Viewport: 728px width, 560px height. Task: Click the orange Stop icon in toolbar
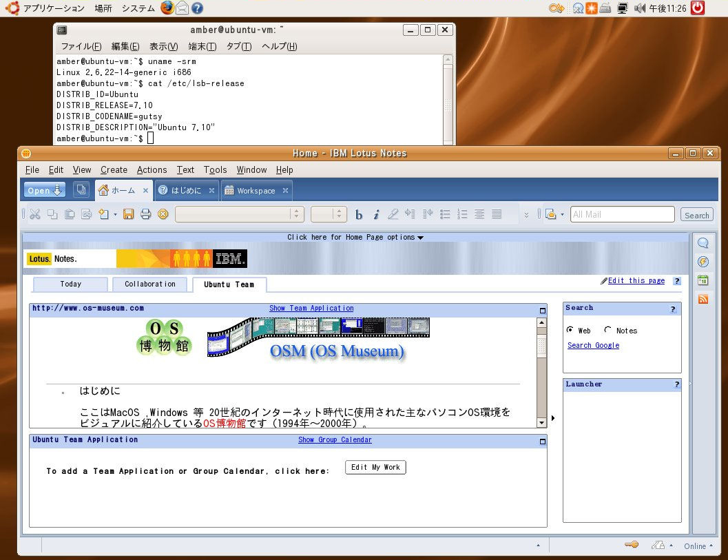163,214
